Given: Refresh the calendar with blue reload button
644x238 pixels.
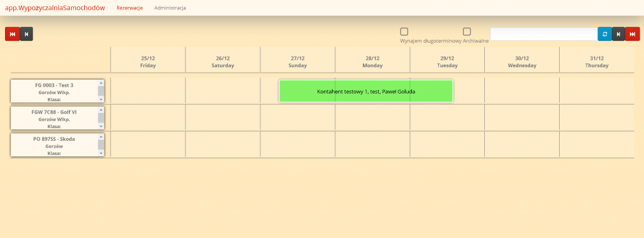Looking at the screenshot, I should coord(604,34).
